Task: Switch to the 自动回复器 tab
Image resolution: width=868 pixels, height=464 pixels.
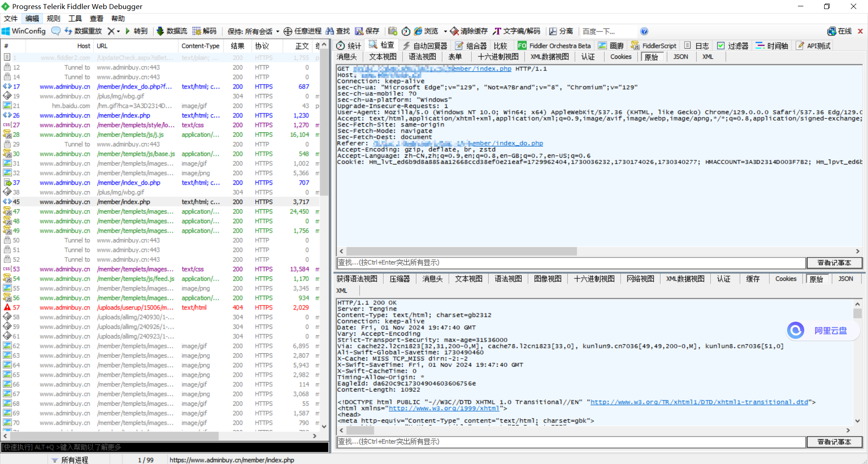Action: point(425,46)
